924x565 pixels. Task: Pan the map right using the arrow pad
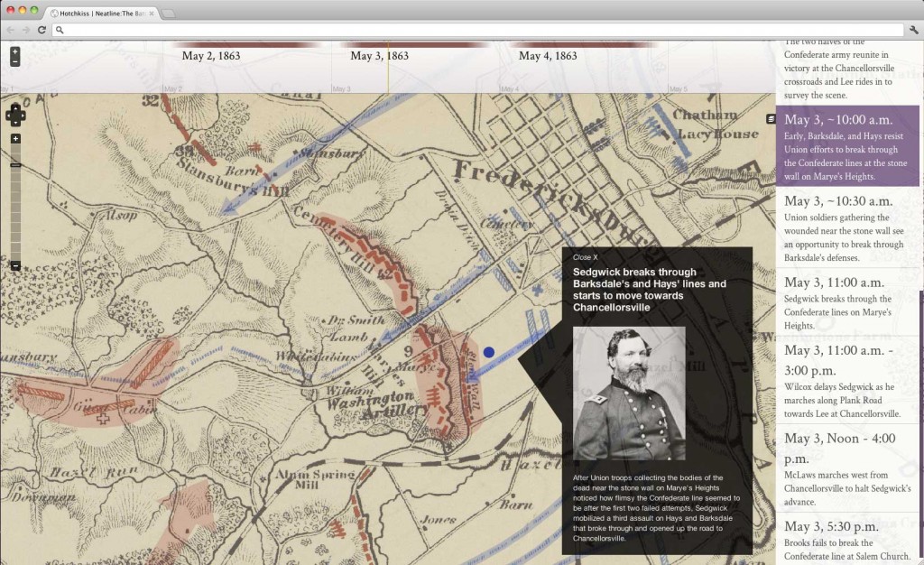(22, 116)
